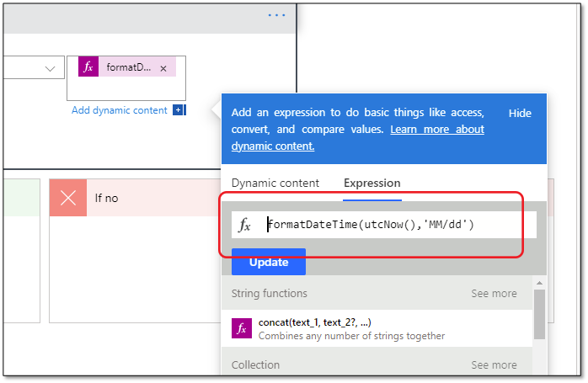Click the purple fx icon next to concat
This screenshot has height=383, width=588.
click(x=242, y=328)
